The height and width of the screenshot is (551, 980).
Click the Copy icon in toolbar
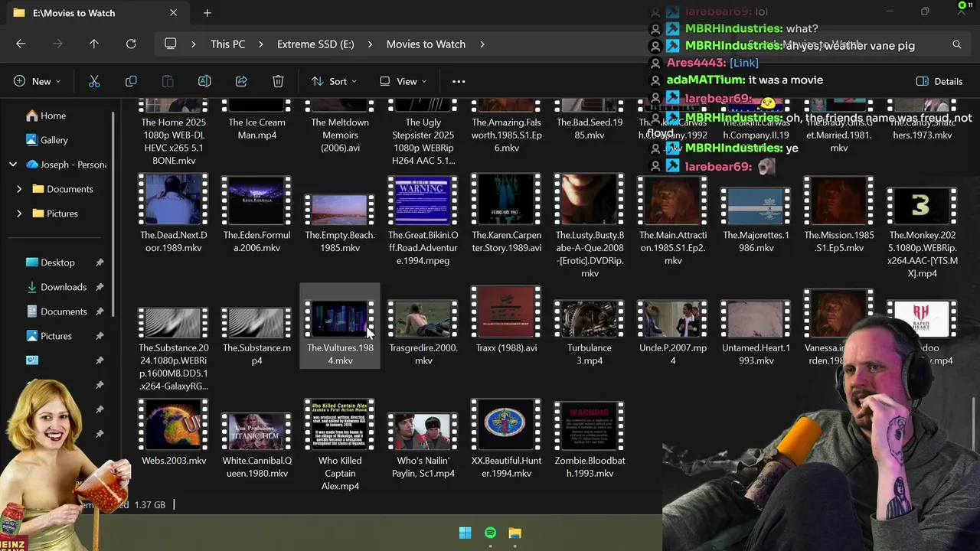point(131,81)
